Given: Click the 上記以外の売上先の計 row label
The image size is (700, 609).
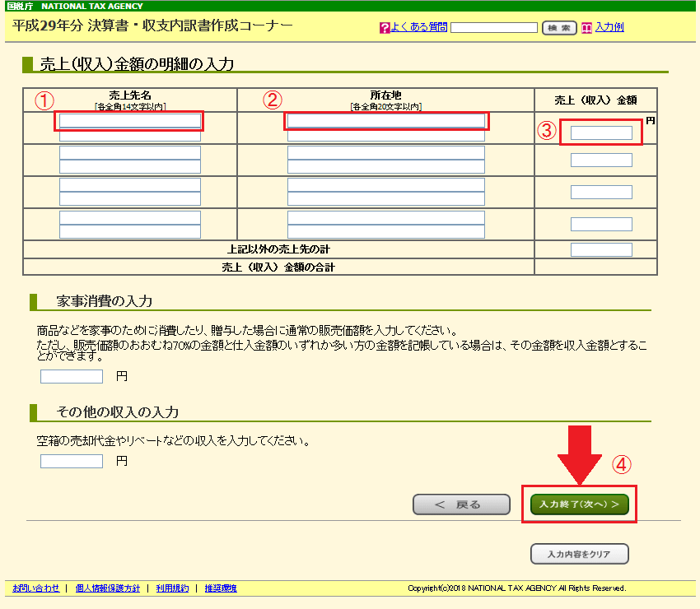Looking at the screenshot, I should coord(278,249).
